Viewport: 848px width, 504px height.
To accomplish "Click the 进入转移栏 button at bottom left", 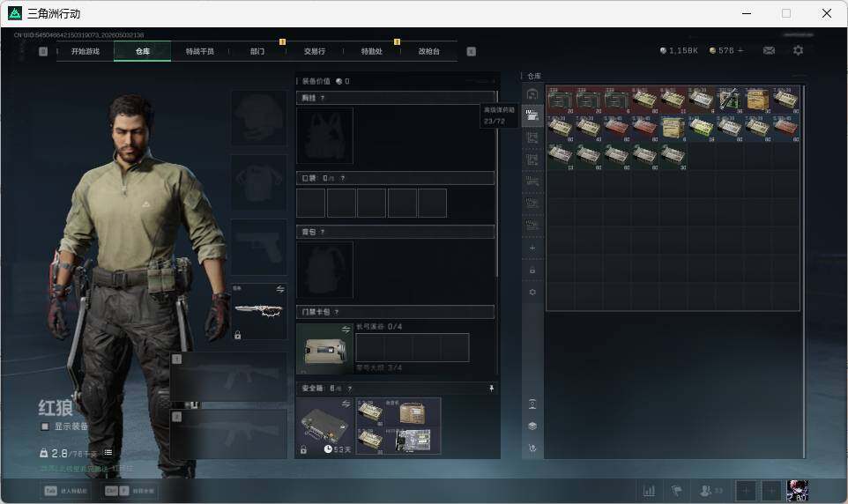I will (66, 491).
